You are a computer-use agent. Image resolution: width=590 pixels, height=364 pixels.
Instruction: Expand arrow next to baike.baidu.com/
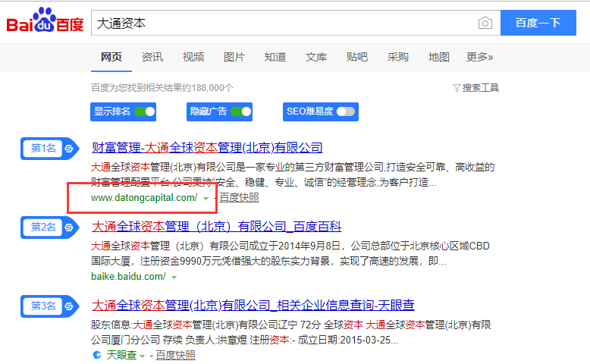point(174,278)
